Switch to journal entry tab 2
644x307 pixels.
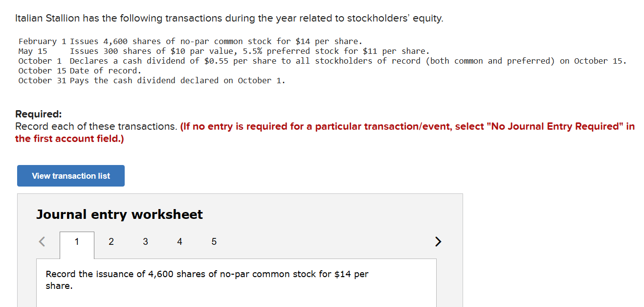[111, 241]
